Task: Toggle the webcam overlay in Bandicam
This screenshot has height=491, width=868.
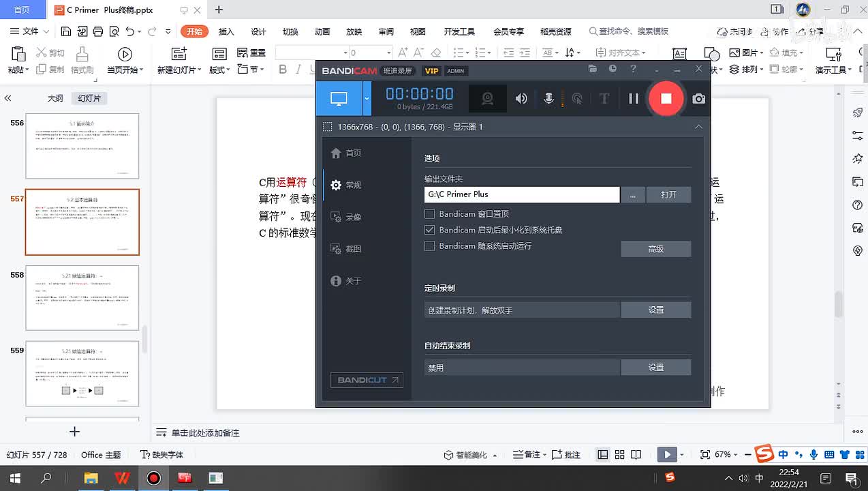Action: click(x=488, y=98)
